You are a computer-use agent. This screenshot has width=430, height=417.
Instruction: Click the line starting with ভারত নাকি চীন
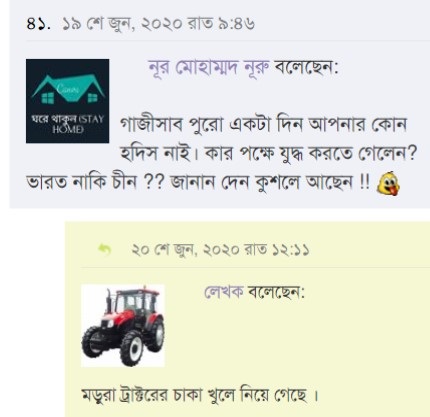tap(198, 183)
